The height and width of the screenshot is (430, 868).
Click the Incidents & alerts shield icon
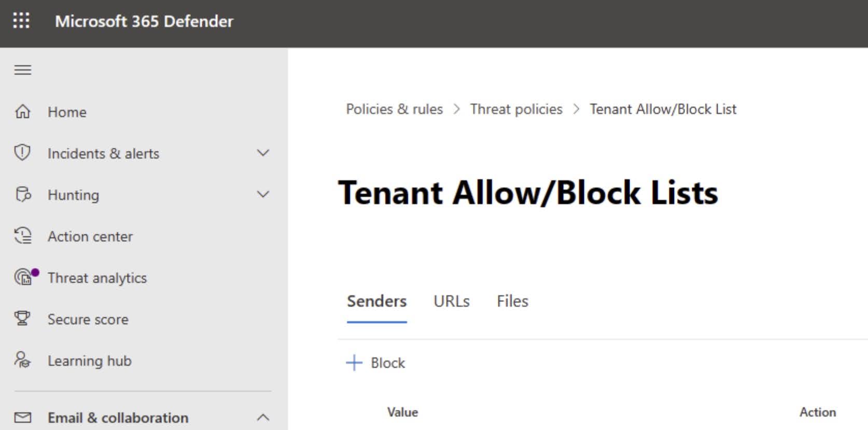(22, 152)
